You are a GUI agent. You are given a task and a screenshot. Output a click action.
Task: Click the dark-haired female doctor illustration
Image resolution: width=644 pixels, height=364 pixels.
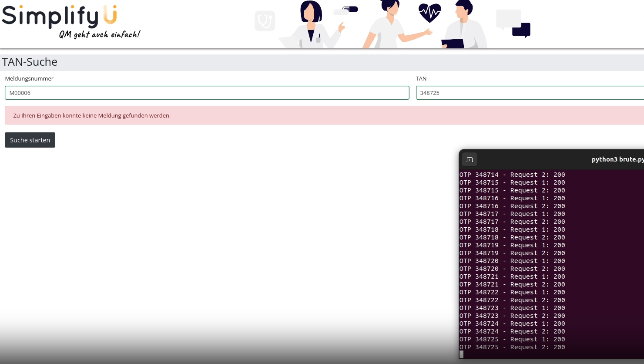click(x=312, y=25)
